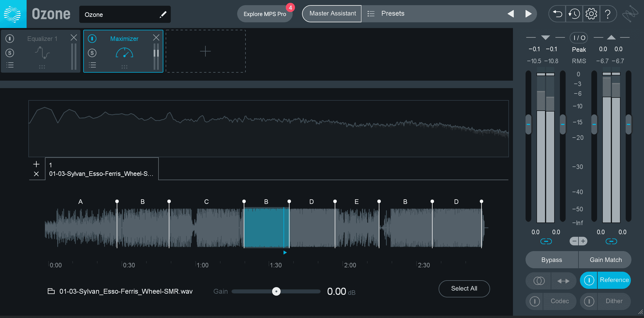644x318 pixels.
Task: Toggle Reference power button
Action: coord(589,280)
